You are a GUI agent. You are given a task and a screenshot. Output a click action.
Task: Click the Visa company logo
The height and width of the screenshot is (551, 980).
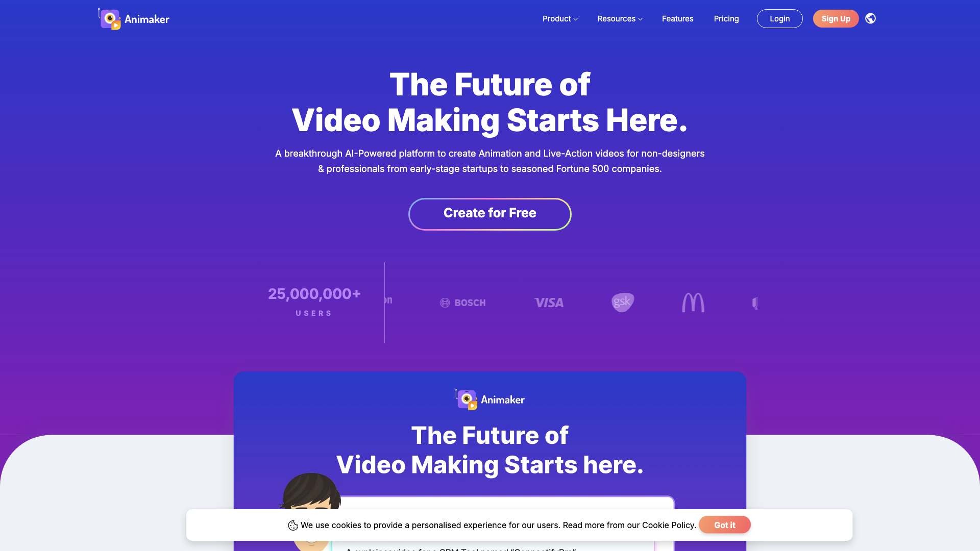pos(549,302)
